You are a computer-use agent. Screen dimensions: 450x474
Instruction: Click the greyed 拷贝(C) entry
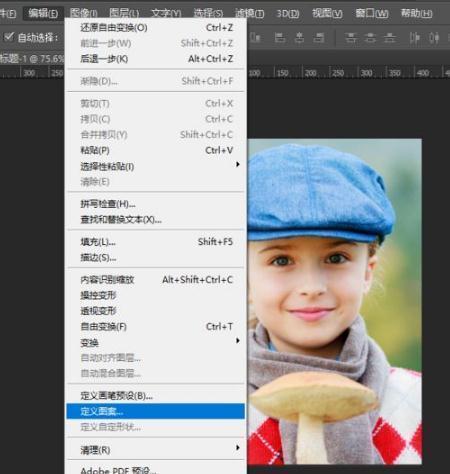(x=156, y=119)
